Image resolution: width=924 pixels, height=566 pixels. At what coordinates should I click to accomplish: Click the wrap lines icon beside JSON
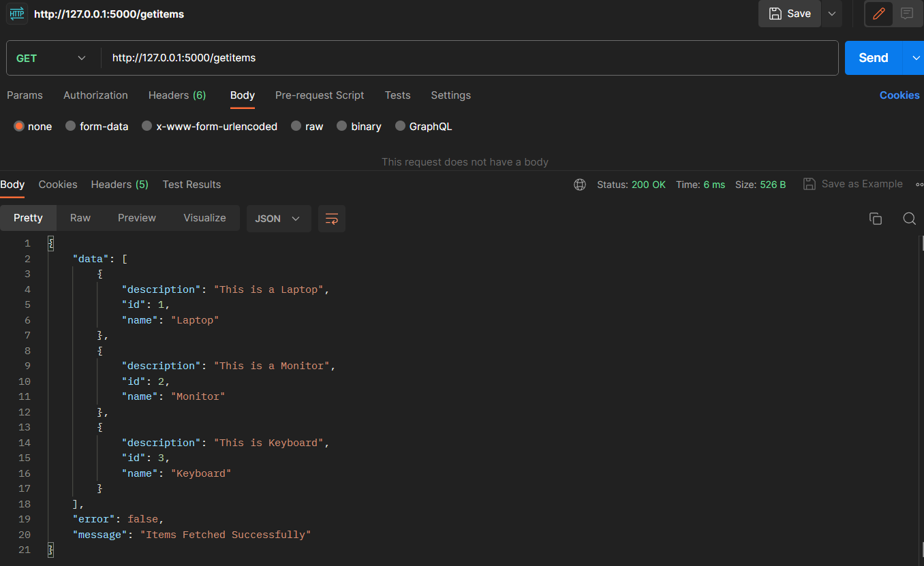pyautogui.click(x=332, y=219)
